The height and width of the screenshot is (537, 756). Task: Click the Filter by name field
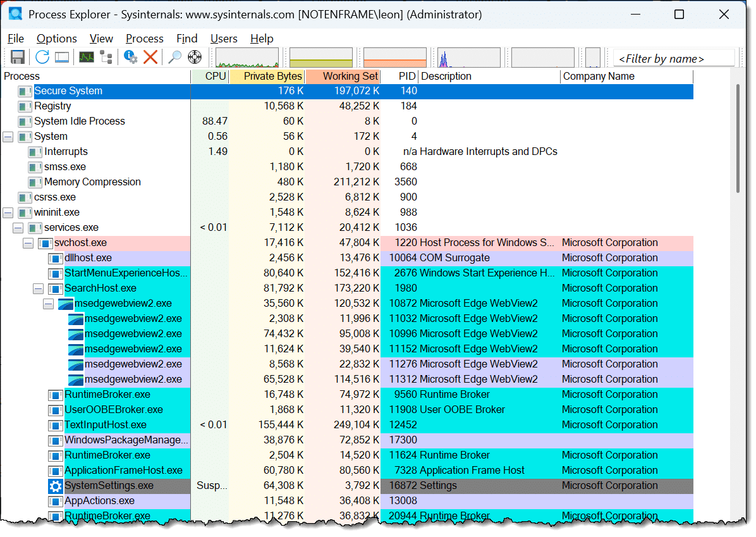coord(673,59)
